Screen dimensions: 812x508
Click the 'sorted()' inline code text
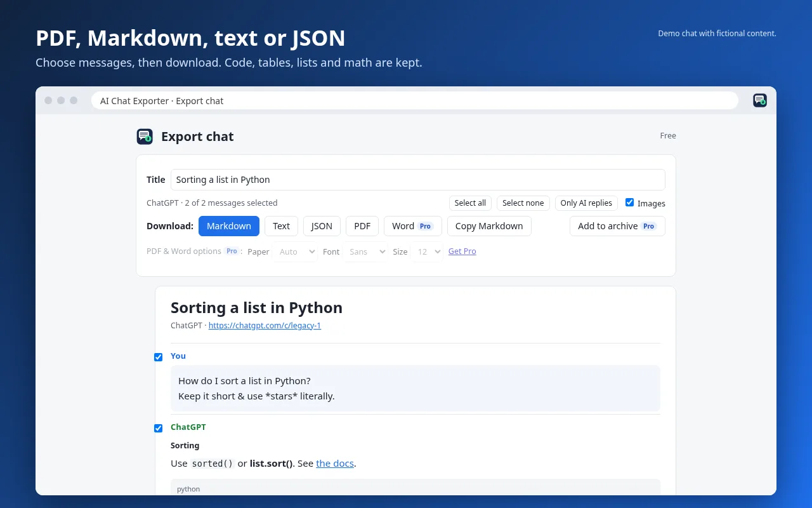(x=213, y=464)
